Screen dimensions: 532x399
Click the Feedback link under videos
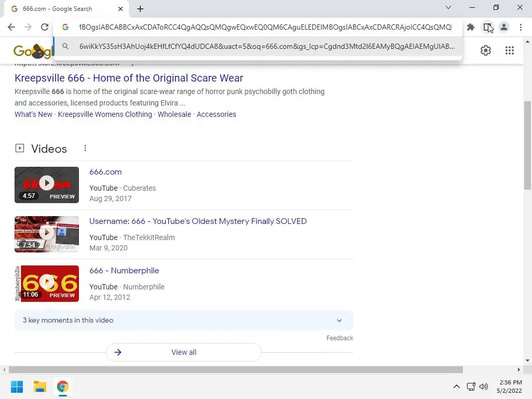tap(340, 338)
